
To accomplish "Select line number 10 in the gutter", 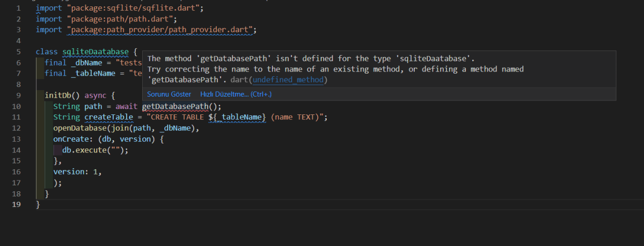I will [x=17, y=106].
